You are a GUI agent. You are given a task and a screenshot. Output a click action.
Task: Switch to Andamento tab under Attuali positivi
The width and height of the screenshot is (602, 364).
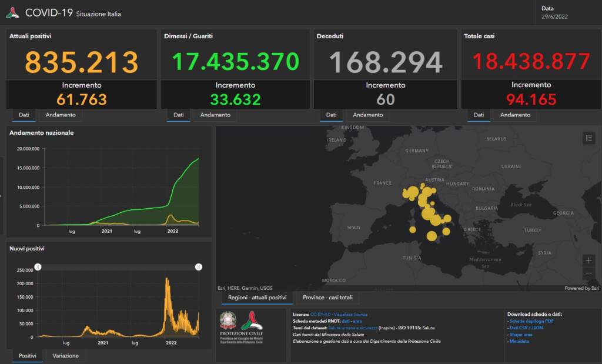pyautogui.click(x=60, y=115)
